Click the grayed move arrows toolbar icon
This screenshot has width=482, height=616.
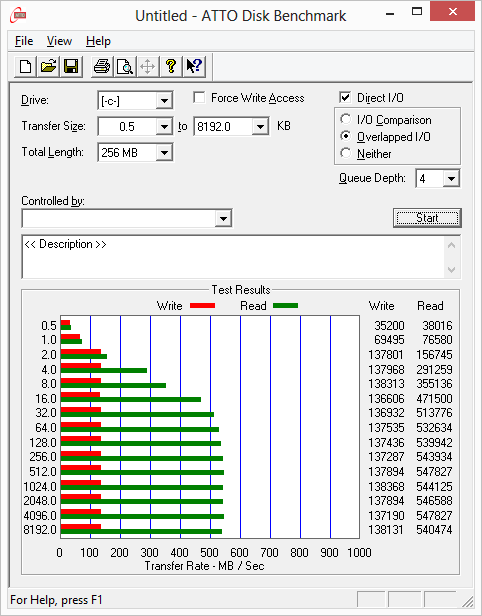pyautogui.click(x=148, y=66)
